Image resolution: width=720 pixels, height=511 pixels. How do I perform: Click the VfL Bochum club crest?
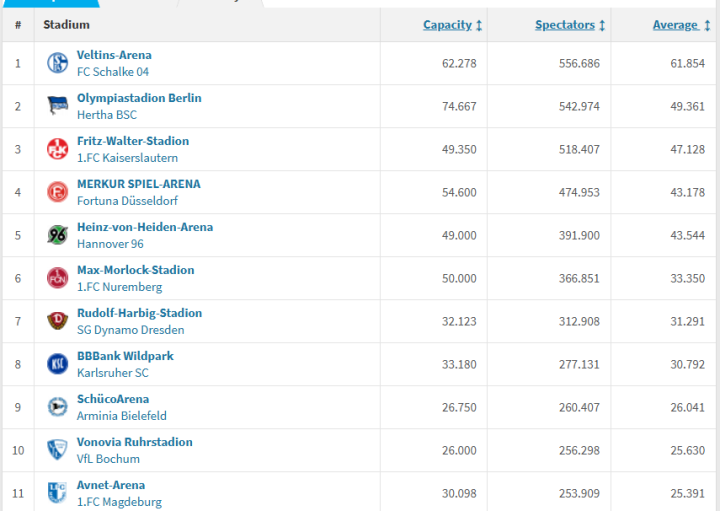[x=57, y=450]
